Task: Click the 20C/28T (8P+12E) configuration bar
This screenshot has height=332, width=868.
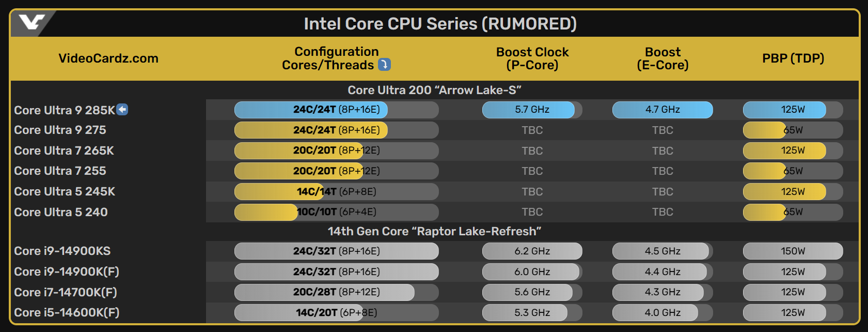Action: click(337, 292)
